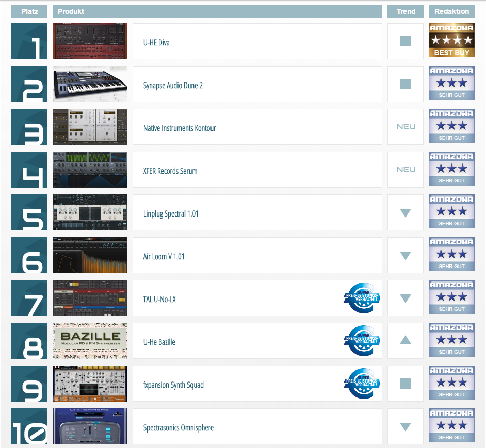
Task: Click the up trend arrow for U-He Bazille
Action: [406, 340]
